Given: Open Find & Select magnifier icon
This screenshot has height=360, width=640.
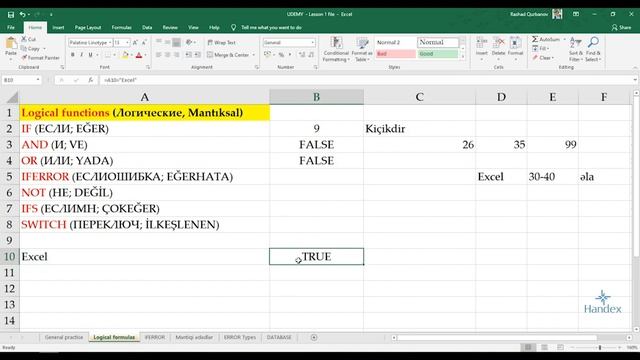Looking at the screenshot, I should [593, 42].
